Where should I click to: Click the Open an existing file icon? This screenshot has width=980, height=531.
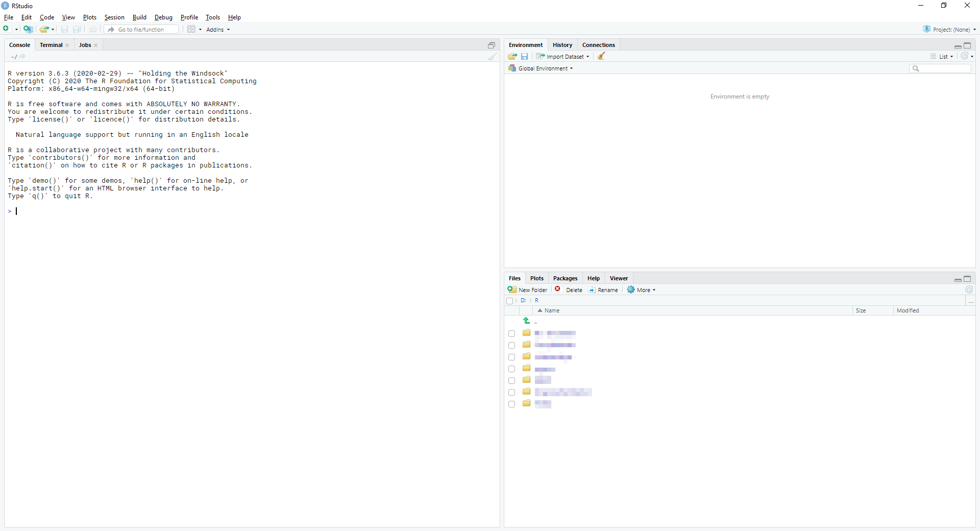coord(44,30)
